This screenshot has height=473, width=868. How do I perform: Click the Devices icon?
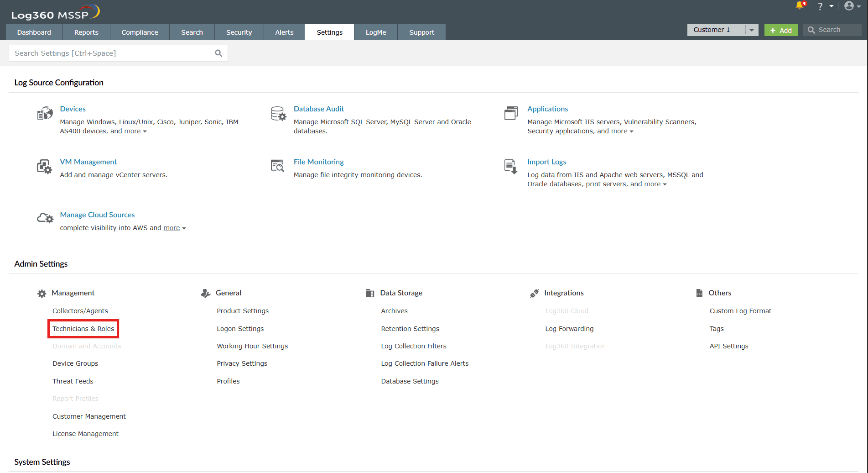coord(45,113)
